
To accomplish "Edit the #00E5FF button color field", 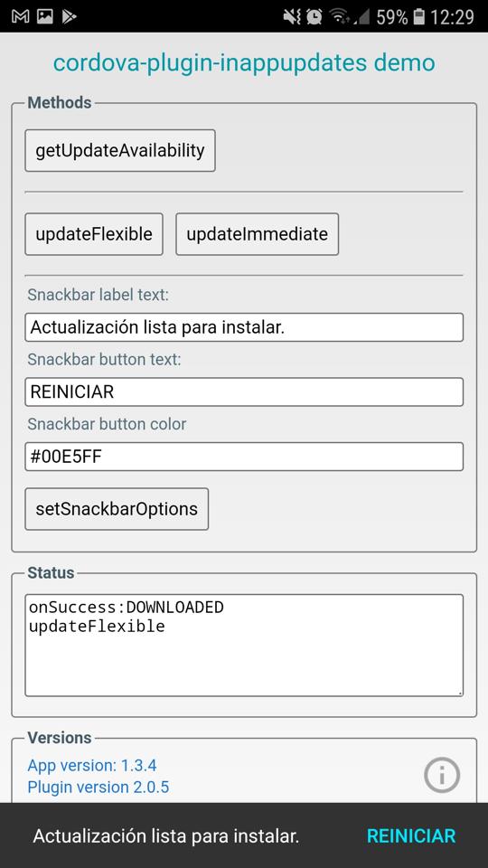I will 244,457.
